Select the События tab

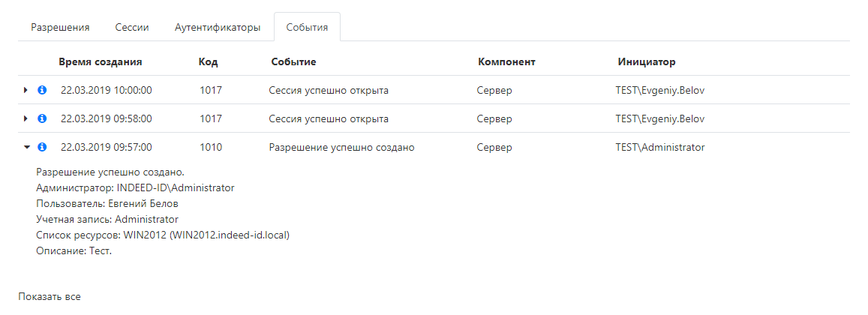[307, 27]
